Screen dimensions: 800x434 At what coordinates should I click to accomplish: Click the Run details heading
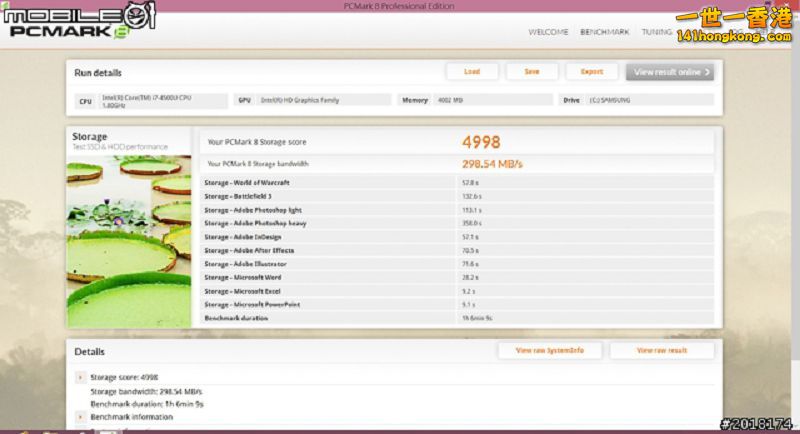98,73
